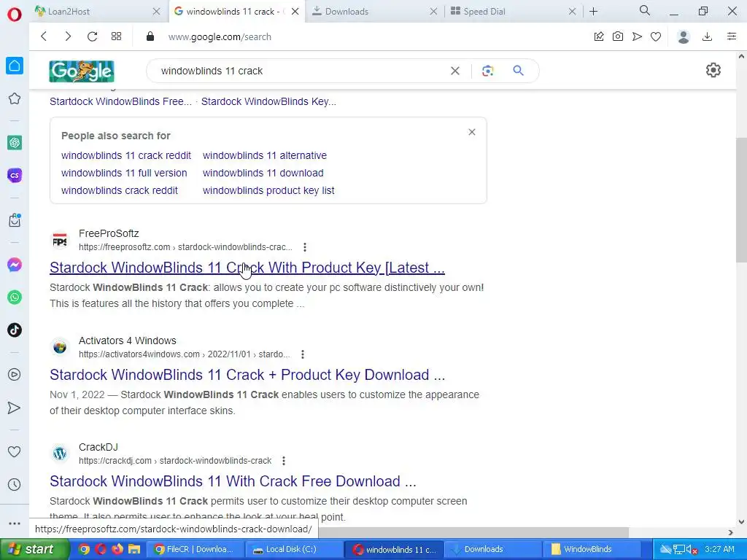Search by image with Google Lens icon
Screen dimensions: 747x560
tap(487, 71)
